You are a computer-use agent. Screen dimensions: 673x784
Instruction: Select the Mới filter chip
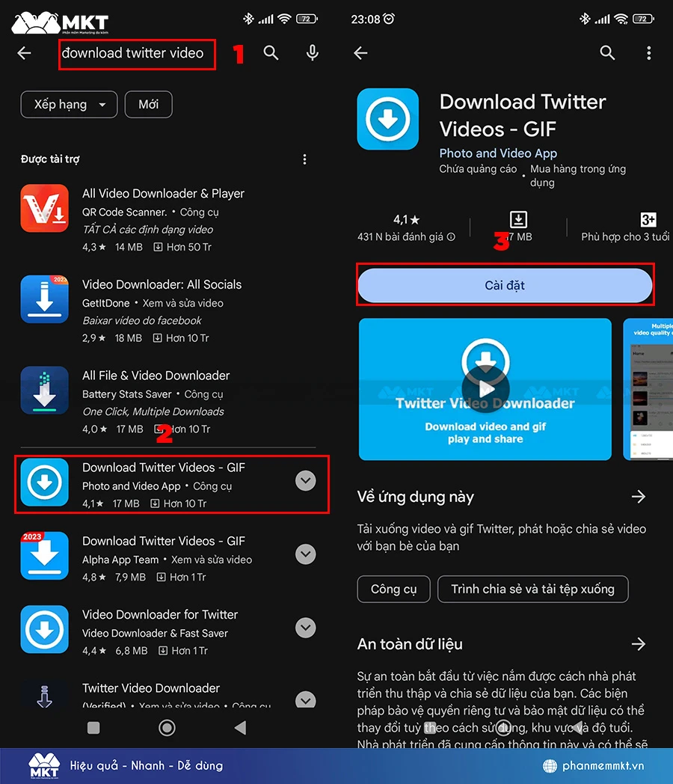pyautogui.click(x=148, y=105)
